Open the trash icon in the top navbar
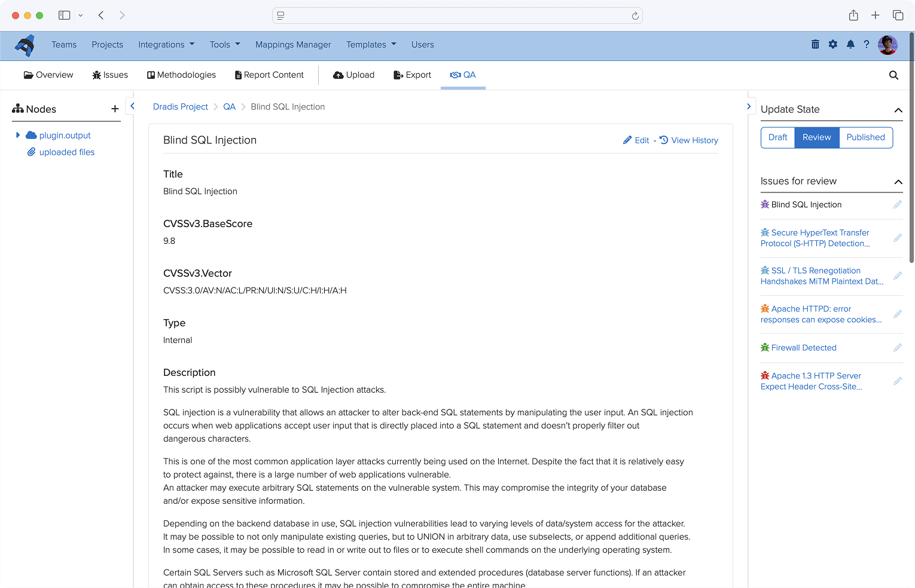 (815, 44)
